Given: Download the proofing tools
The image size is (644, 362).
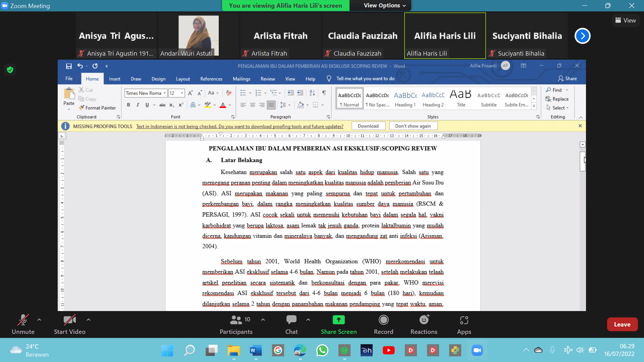Looking at the screenshot, I should tap(368, 126).
